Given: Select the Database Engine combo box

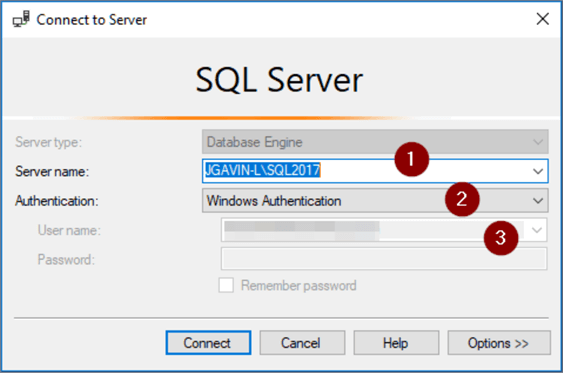Looking at the screenshot, I should pos(375,142).
